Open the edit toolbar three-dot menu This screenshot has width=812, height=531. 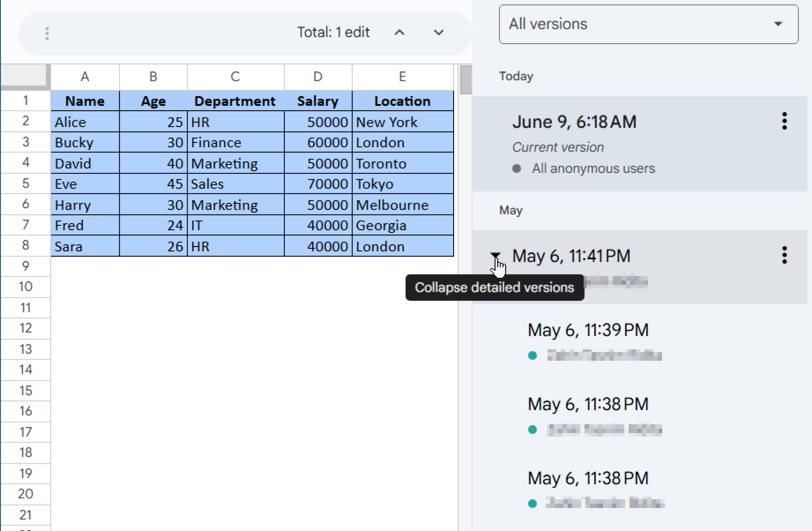[x=47, y=33]
